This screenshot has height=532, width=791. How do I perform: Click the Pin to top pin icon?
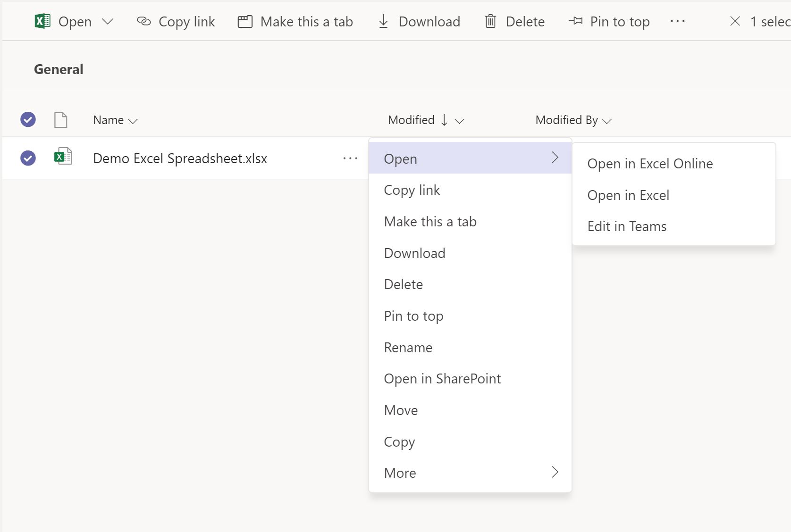[575, 21]
